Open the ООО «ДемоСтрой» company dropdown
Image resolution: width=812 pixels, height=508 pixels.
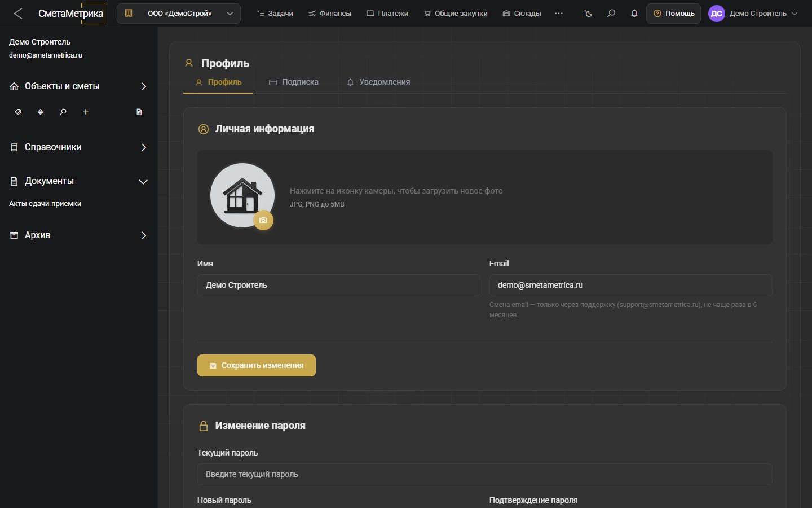[x=179, y=14]
